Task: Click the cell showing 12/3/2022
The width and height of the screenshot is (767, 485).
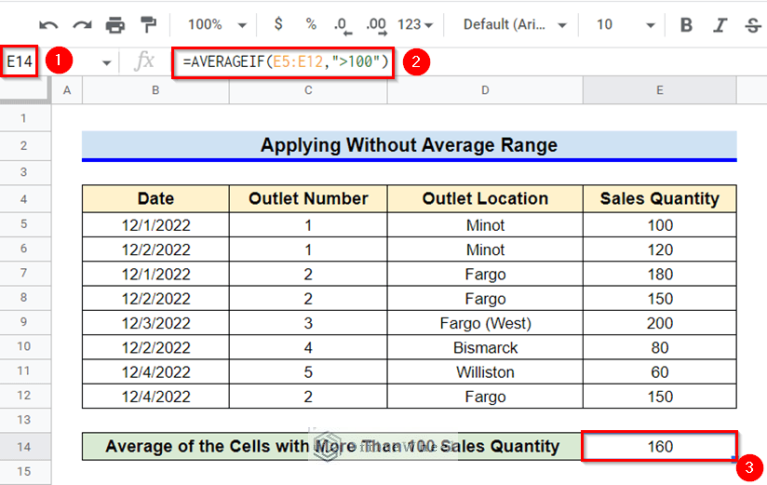Action: tap(156, 323)
